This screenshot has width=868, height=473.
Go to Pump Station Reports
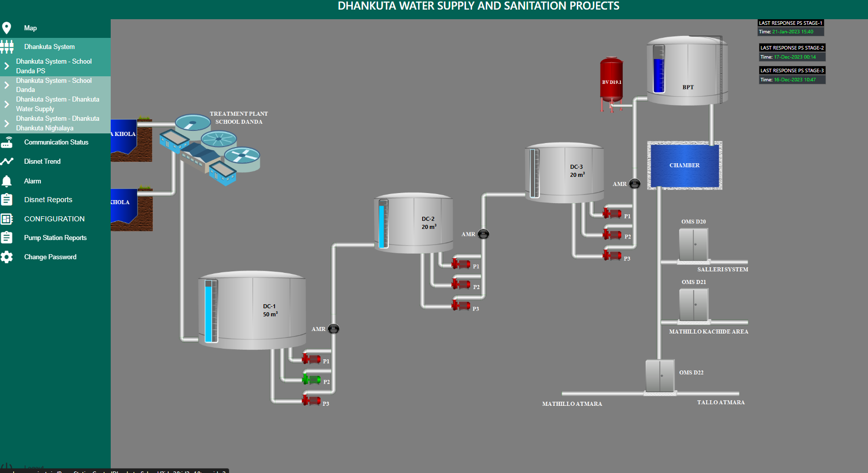pyautogui.click(x=55, y=238)
